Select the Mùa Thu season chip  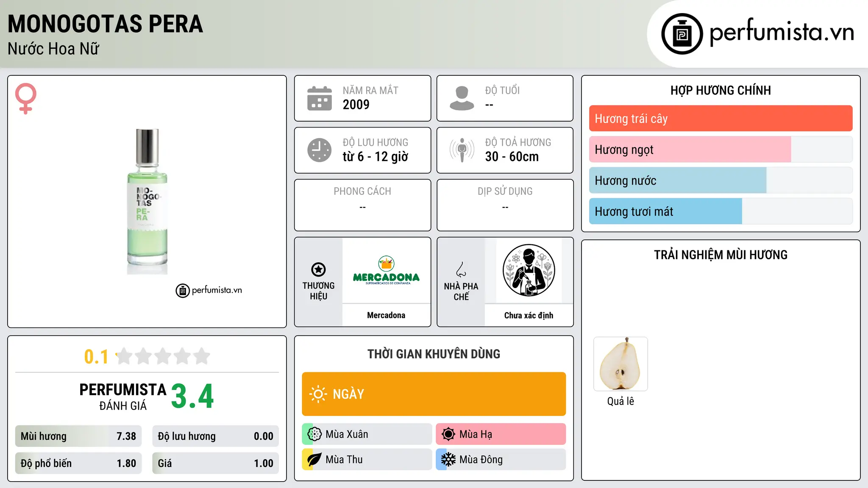tap(367, 460)
